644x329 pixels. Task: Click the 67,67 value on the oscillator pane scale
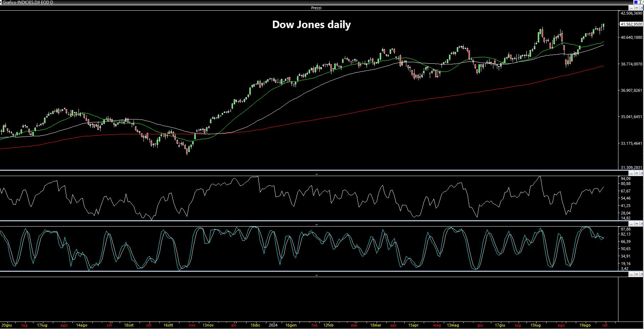626,191
